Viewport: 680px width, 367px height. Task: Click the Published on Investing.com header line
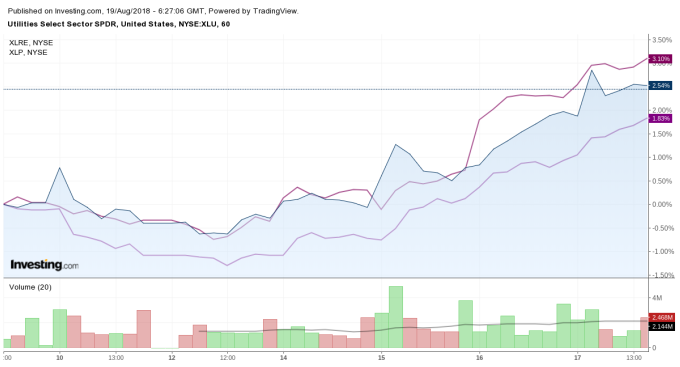pyautogui.click(x=153, y=11)
